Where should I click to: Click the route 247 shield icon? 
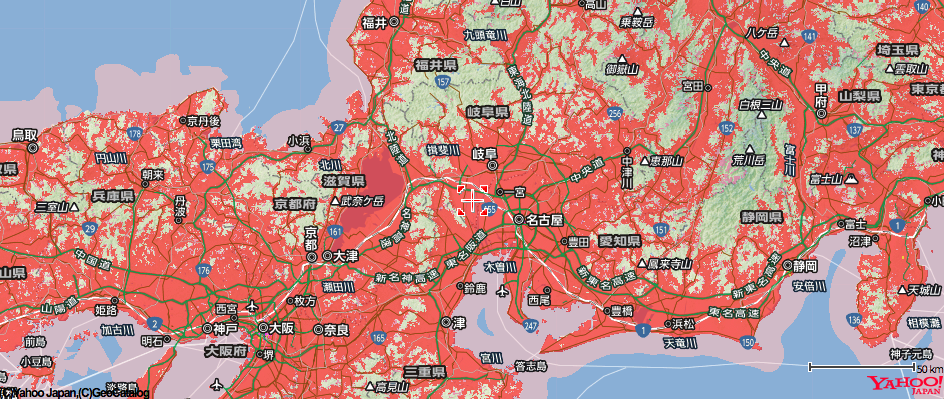pos(530,326)
